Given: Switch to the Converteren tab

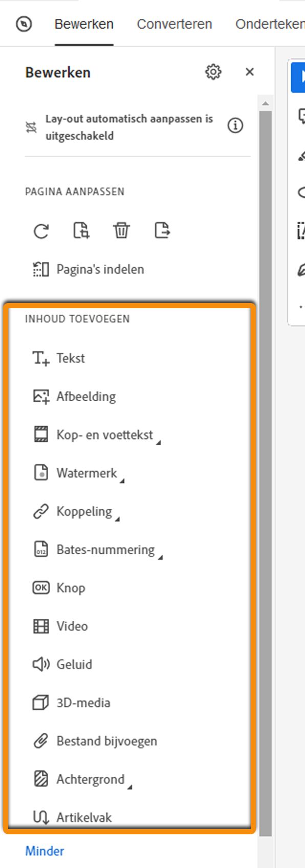Looking at the screenshot, I should [x=174, y=24].
